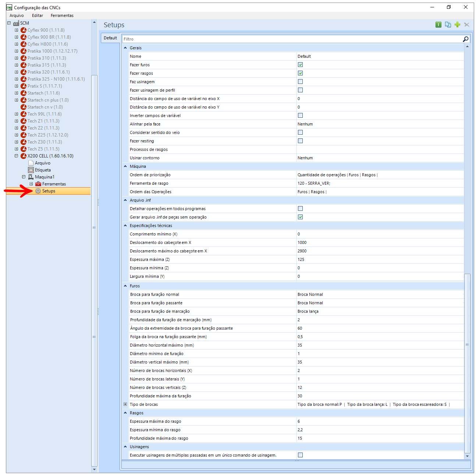Expand the Tipo de brocas row
476x475 pixels.
(x=125, y=404)
